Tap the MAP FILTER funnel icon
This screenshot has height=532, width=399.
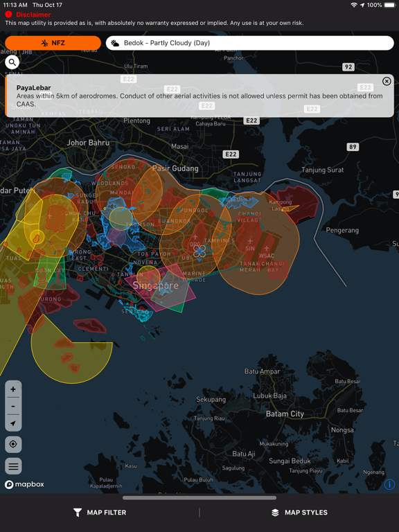78,513
